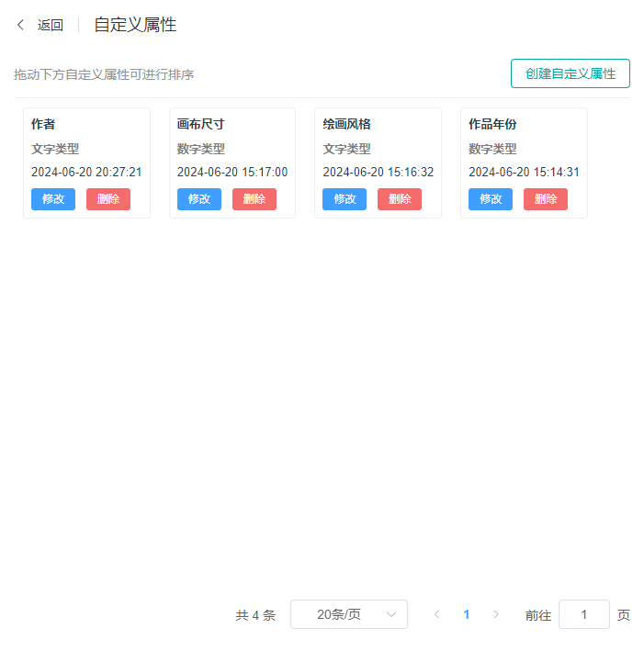Edit the 画布尺寸 attribute
This screenshot has width=644, height=651.
click(x=199, y=199)
